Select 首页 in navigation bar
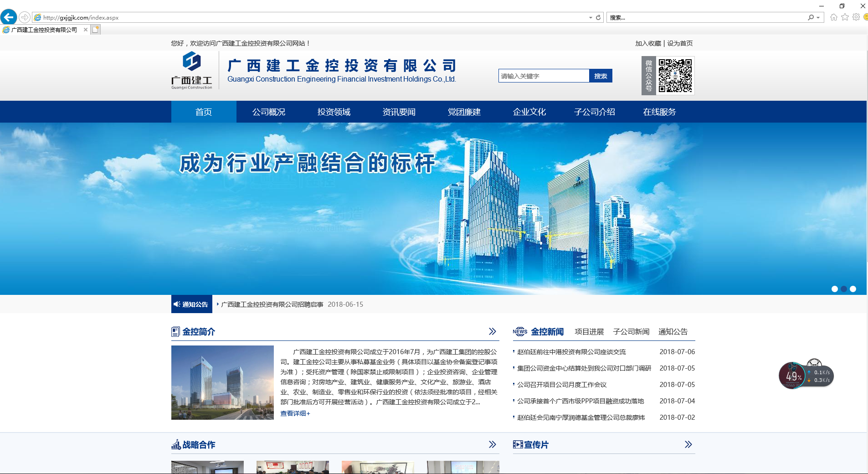Screen dimensions: 868x474 pos(204,112)
